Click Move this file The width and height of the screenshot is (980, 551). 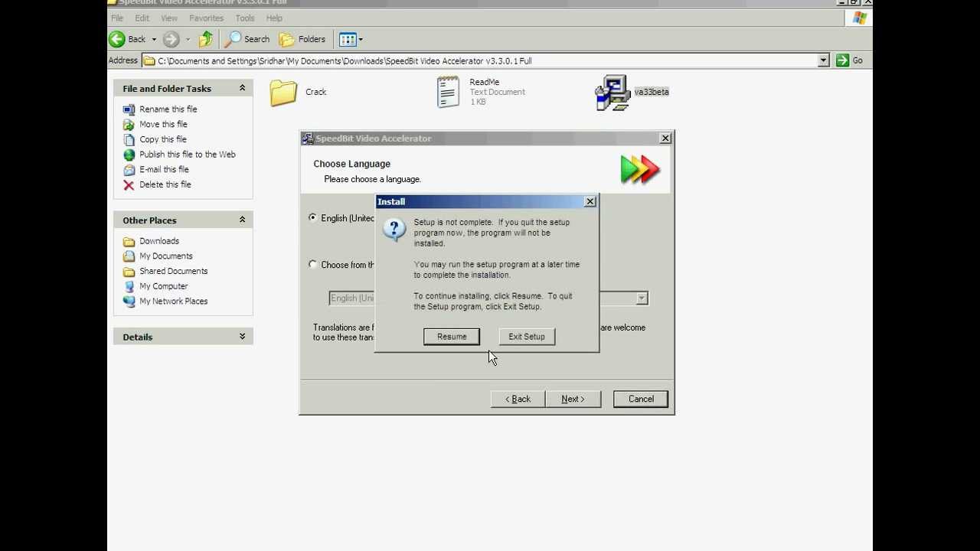(x=163, y=124)
